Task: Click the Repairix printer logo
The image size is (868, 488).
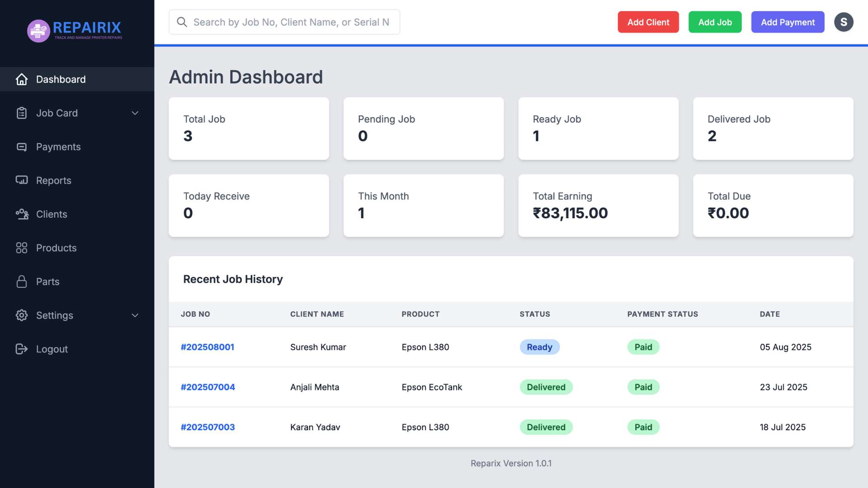Action: (x=38, y=31)
